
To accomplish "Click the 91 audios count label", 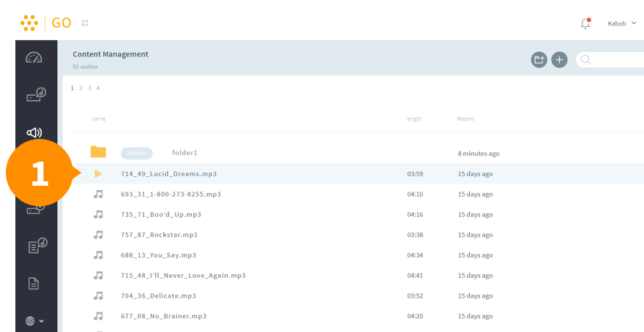I will point(86,67).
